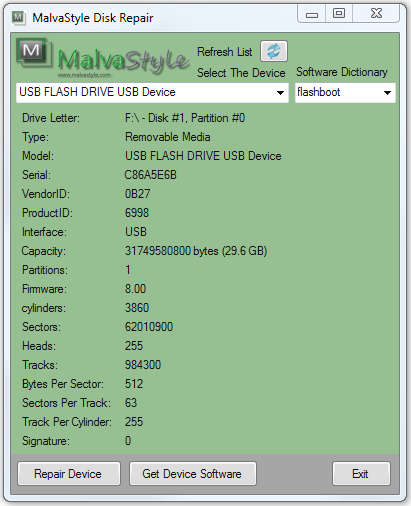Maximize the MalvaStyle Disk Repair window
This screenshot has height=506, width=411.
[x=339, y=14]
